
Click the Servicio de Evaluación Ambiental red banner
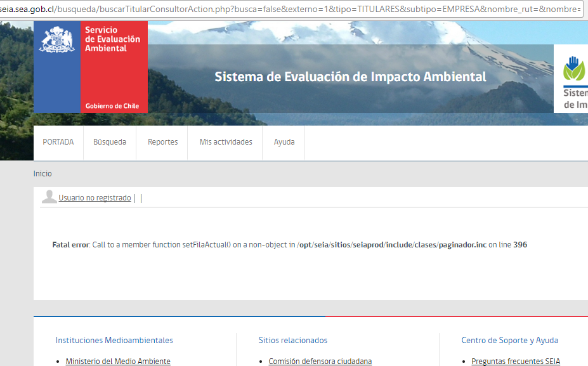pos(114,67)
